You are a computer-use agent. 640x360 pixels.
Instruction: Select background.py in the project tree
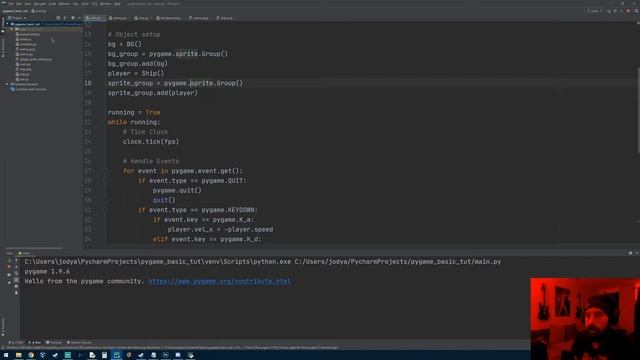coord(27,34)
